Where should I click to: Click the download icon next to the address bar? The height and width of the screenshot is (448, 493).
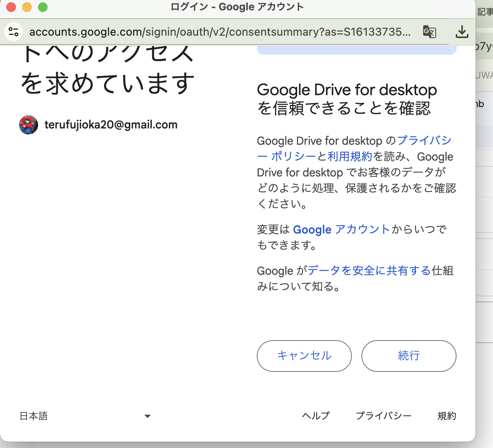[x=462, y=32]
